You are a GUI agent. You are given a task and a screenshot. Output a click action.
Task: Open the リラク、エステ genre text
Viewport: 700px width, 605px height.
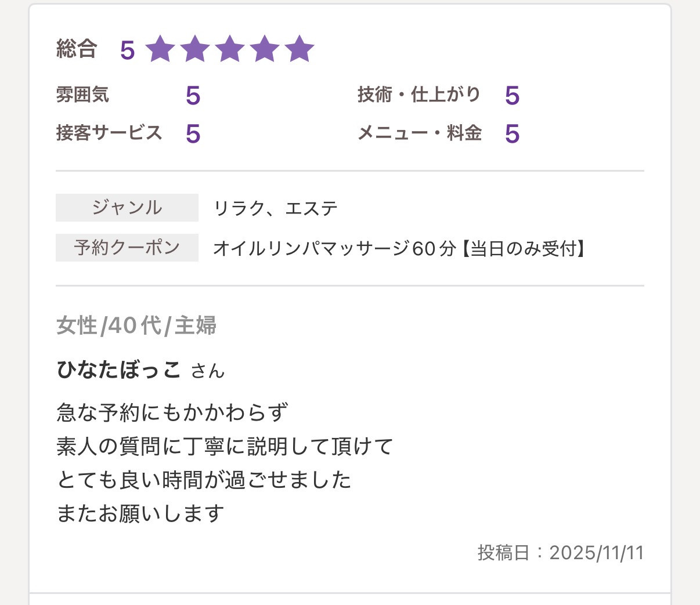(276, 208)
